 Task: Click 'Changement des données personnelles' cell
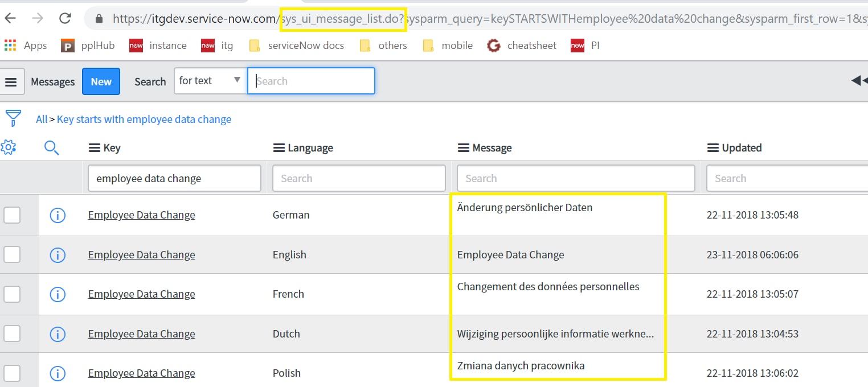(548, 287)
